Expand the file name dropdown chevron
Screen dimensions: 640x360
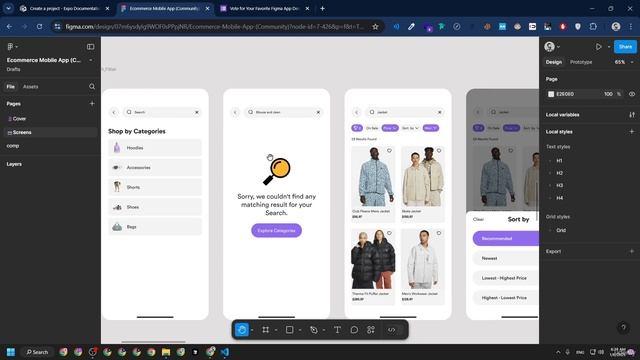point(91,60)
